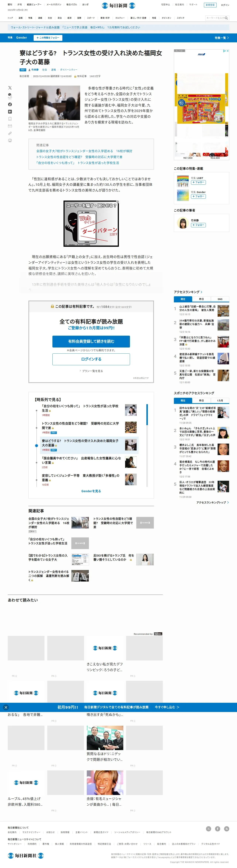Image resolution: width=237 pixels, height=868 pixels.
Task: Switch access ranking to SNS tab
Action: [220, 299]
